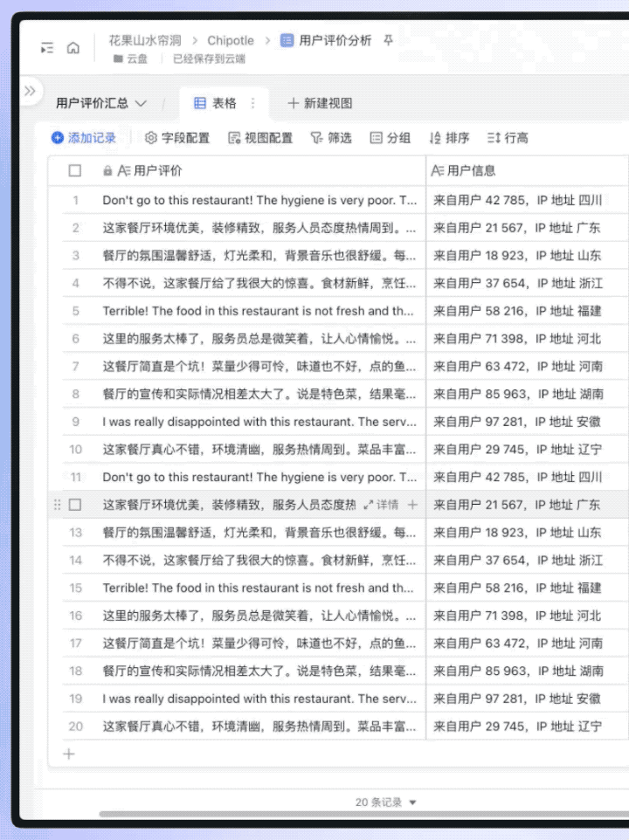Click the 分组 group icon
The height and width of the screenshot is (840, 629).
pos(377,138)
